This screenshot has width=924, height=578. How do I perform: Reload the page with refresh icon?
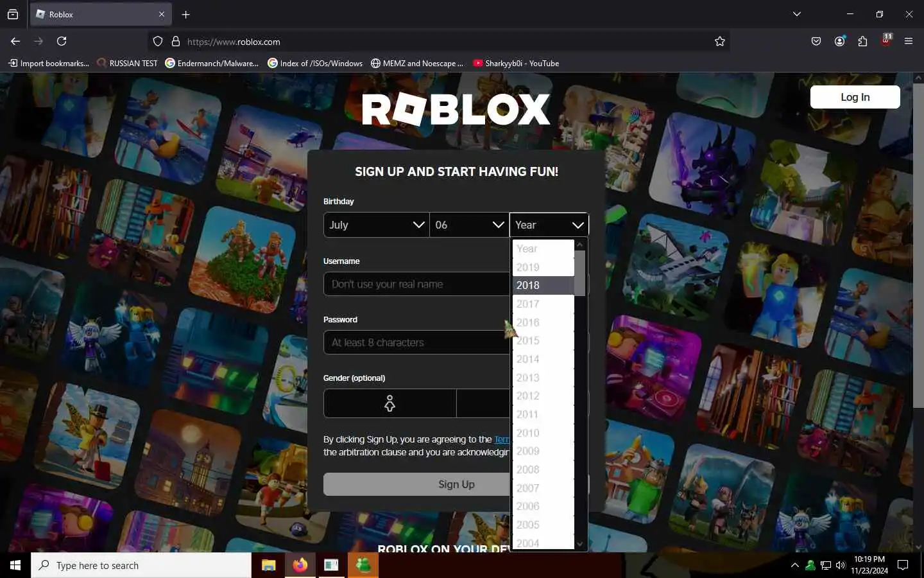(62, 41)
